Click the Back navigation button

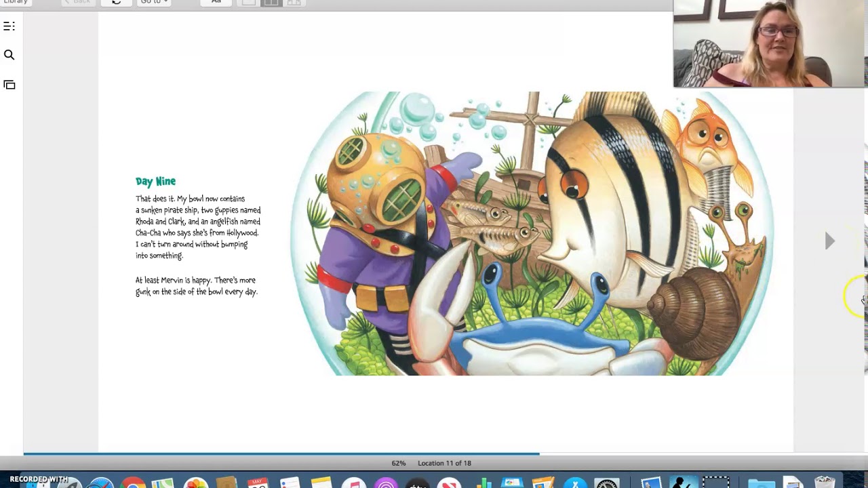(x=78, y=2)
